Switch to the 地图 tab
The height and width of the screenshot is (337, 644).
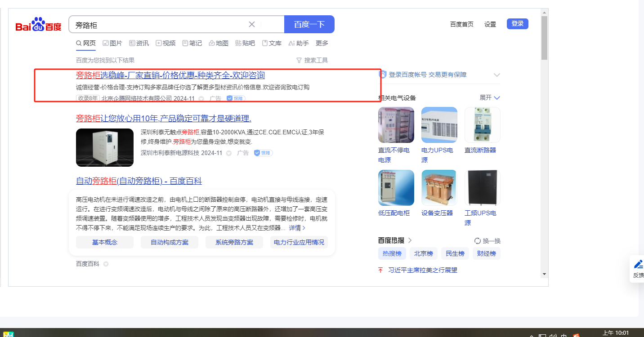[219, 43]
